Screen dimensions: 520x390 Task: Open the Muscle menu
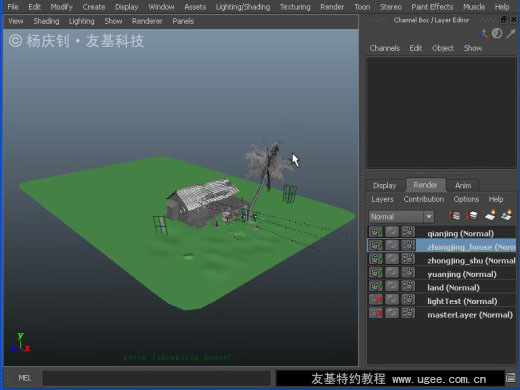coord(474,7)
